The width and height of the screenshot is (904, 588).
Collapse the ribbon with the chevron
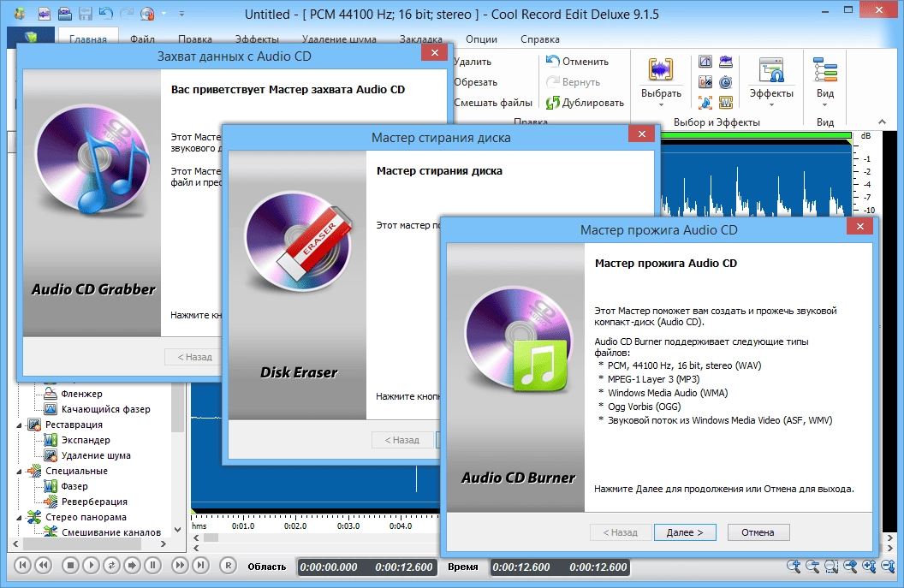(882, 122)
